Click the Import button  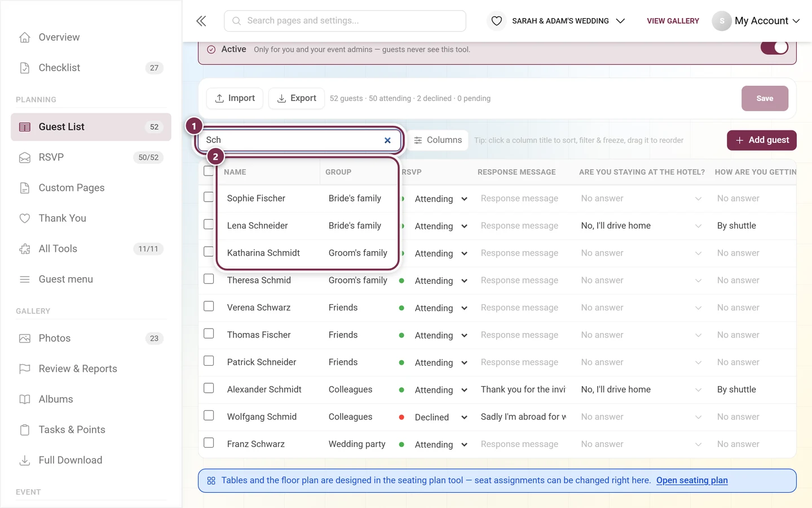tap(235, 98)
